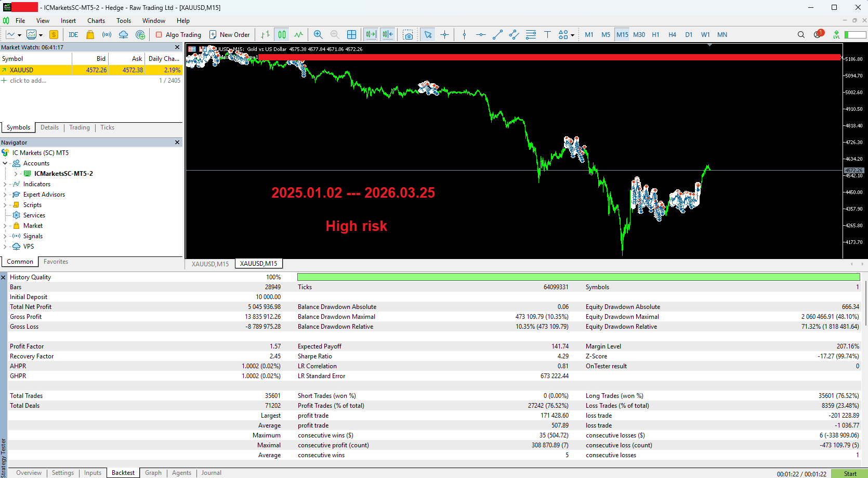
Task: Toggle Algo Trading on or off
Action: click(x=178, y=35)
